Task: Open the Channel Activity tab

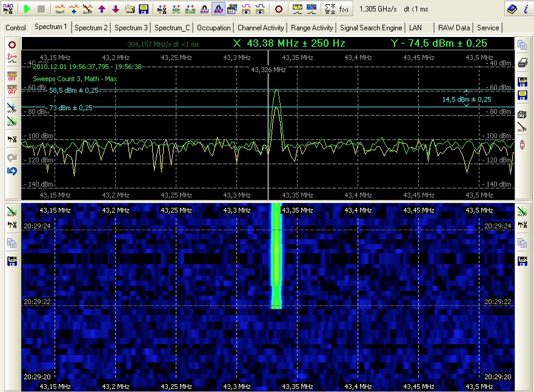Action: pos(261,28)
